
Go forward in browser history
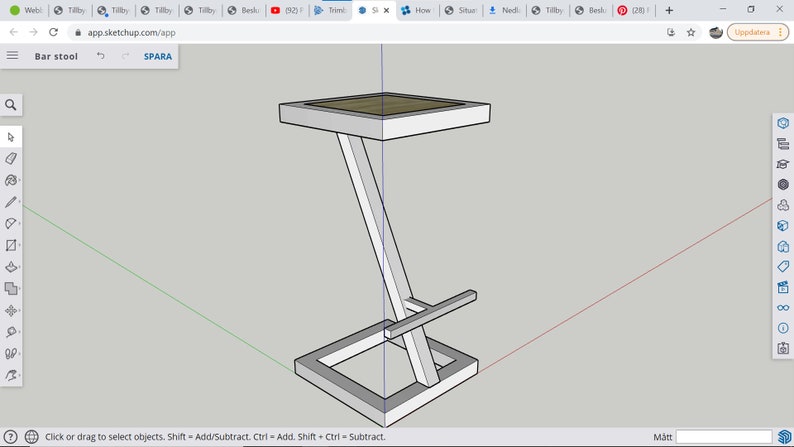[33, 32]
